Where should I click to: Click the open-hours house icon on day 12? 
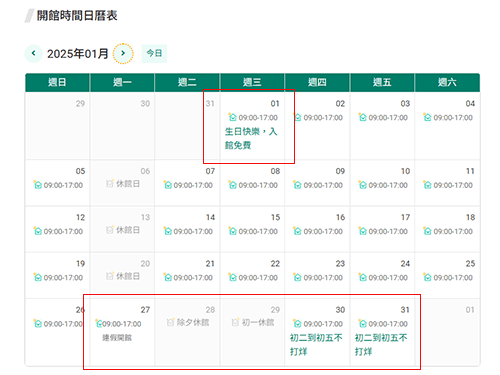click(38, 231)
